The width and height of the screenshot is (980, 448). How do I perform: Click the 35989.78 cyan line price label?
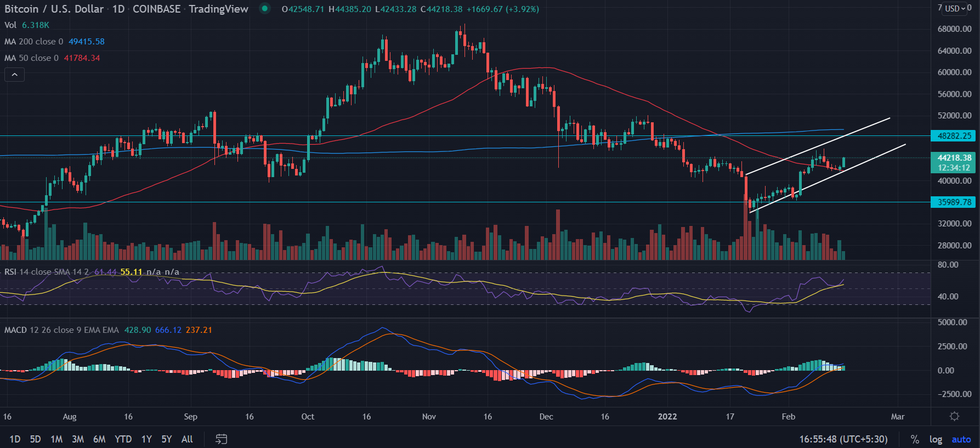(954, 202)
